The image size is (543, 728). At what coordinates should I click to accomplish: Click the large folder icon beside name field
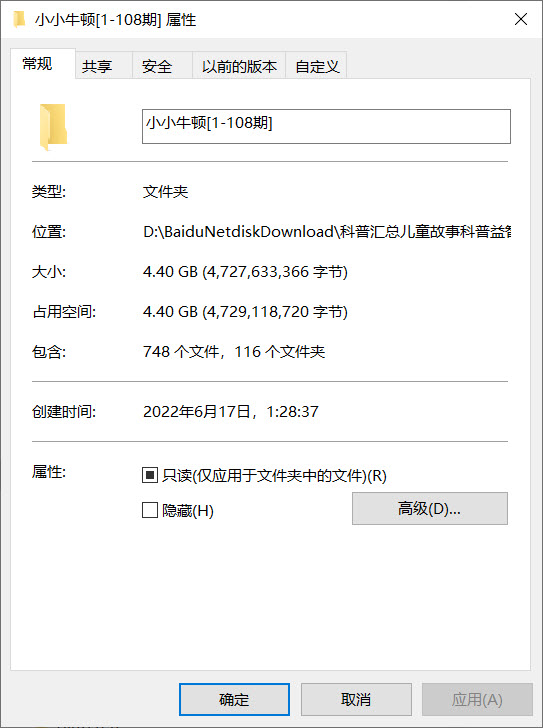tap(53, 127)
